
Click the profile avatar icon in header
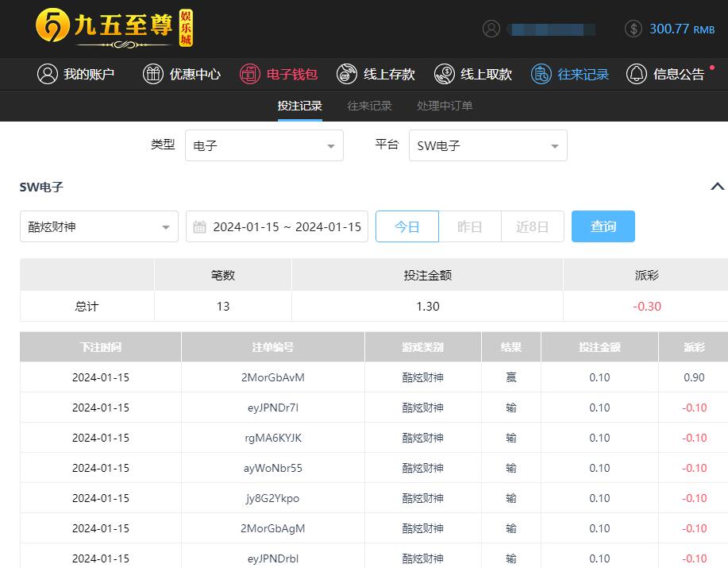tap(491, 29)
